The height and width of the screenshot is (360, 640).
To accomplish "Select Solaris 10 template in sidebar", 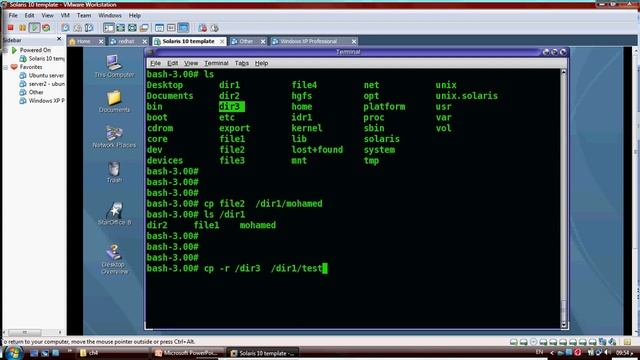I will point(42,58).
